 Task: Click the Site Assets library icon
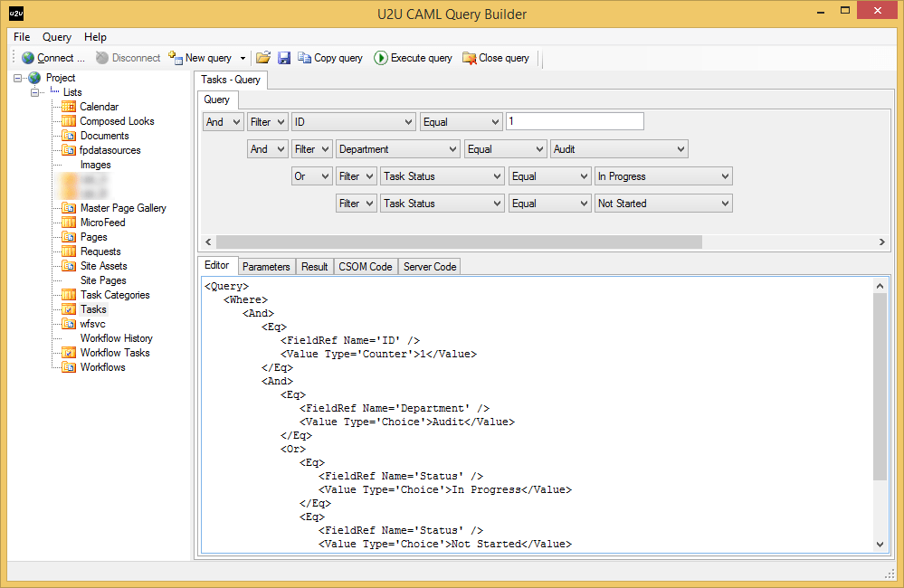(x=69, y=266)
